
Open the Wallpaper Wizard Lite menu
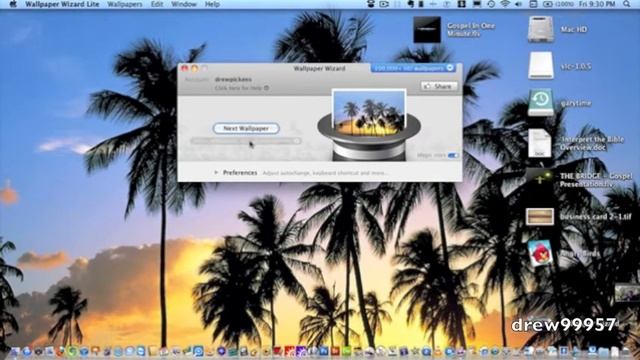pos(62,4)
